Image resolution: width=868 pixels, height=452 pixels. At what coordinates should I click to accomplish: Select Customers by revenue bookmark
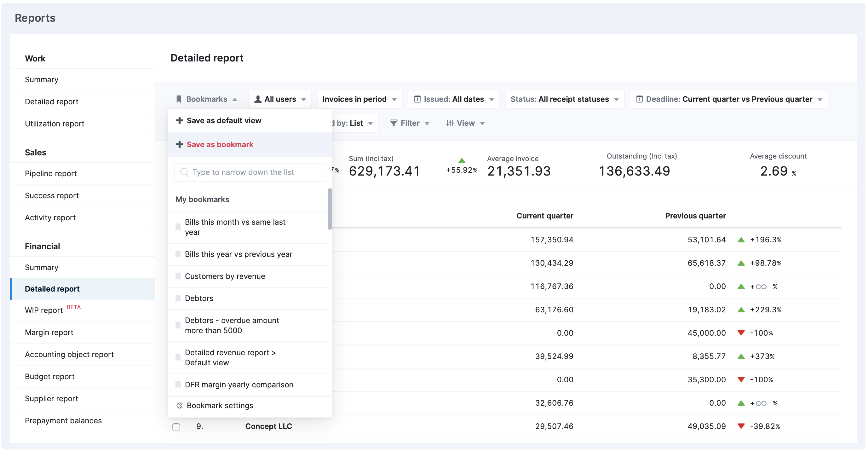(248, 276)
